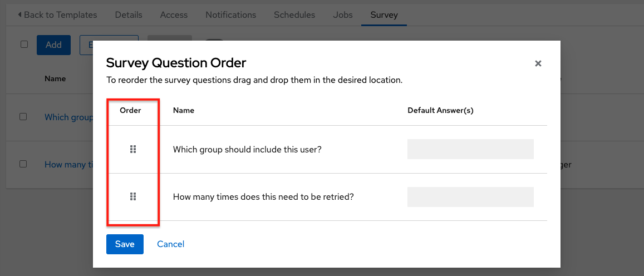This screenshot has width=644, height=276.
Task: Close the Survey Question Order dialog
Action: (538, 63)
